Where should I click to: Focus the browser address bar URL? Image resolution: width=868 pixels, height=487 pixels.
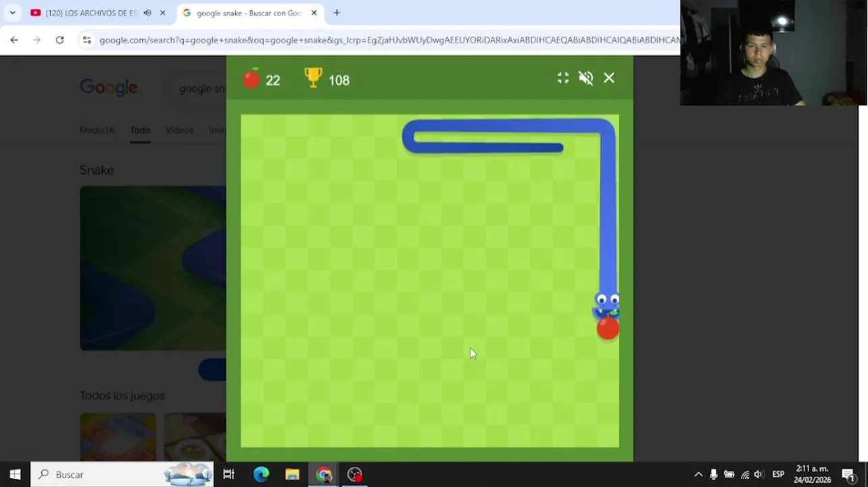[388, 41]
